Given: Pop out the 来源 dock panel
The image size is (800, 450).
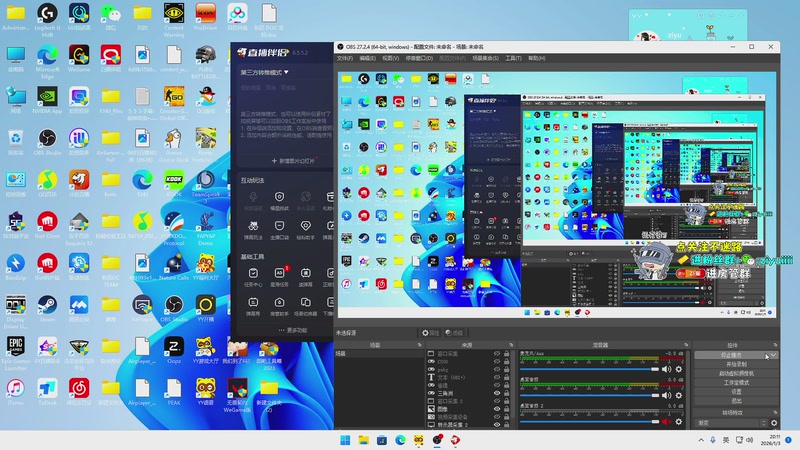Looking at the screenshot, I should (x=511, y=345).
